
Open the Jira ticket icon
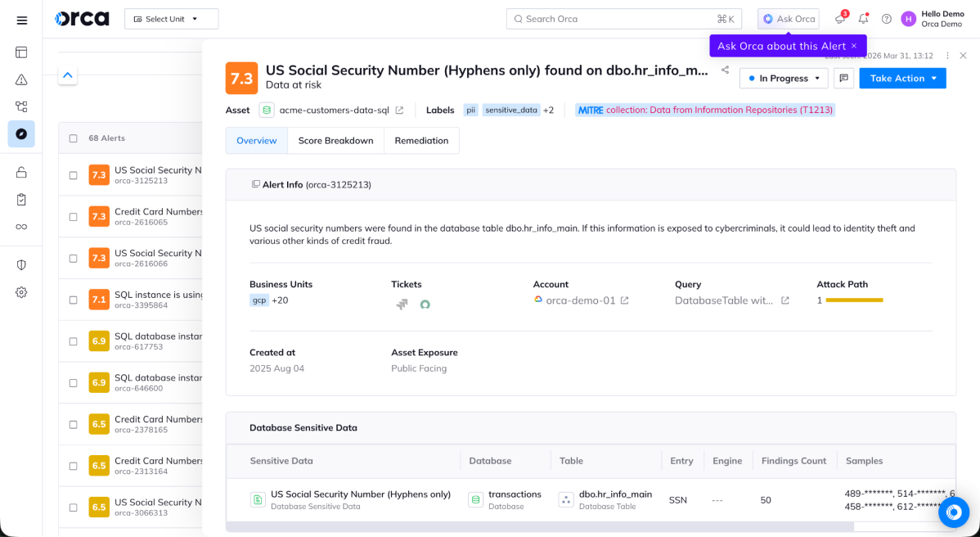402,305
